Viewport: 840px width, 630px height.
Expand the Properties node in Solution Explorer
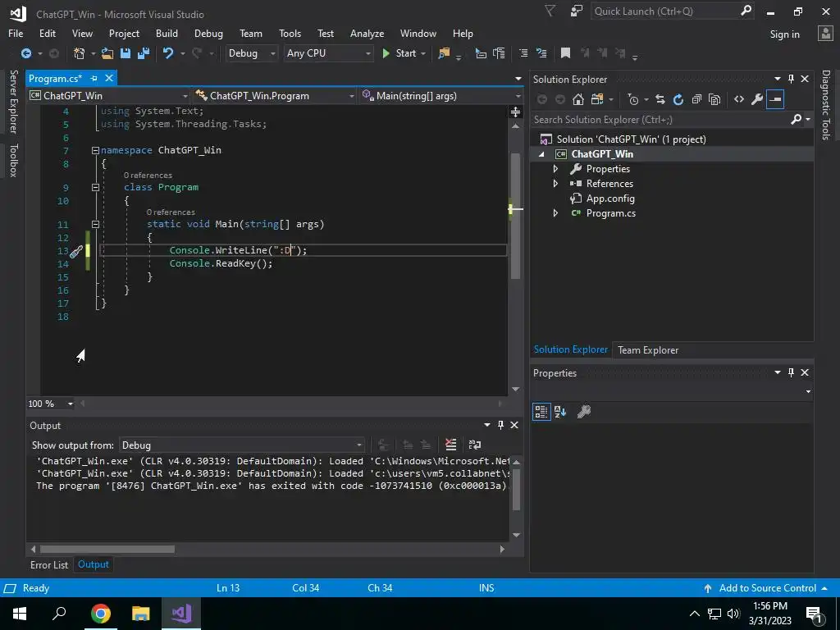tap(555, 169)
